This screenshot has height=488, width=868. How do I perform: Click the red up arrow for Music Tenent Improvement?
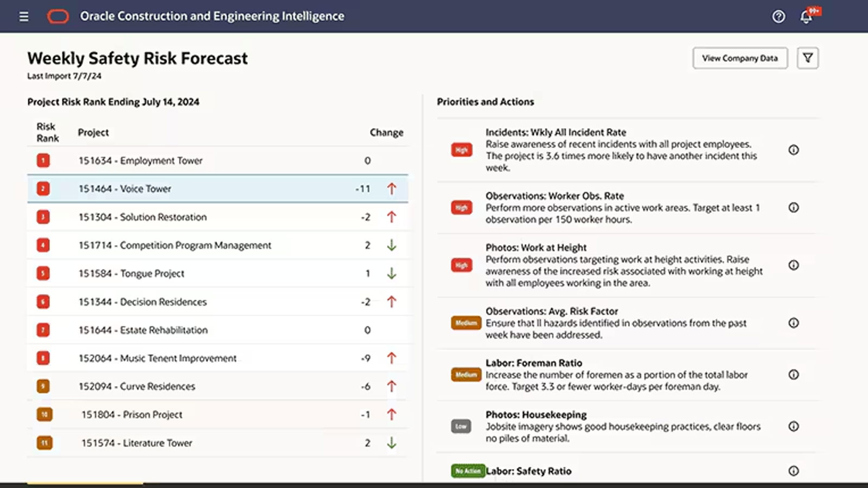point(392,358)
